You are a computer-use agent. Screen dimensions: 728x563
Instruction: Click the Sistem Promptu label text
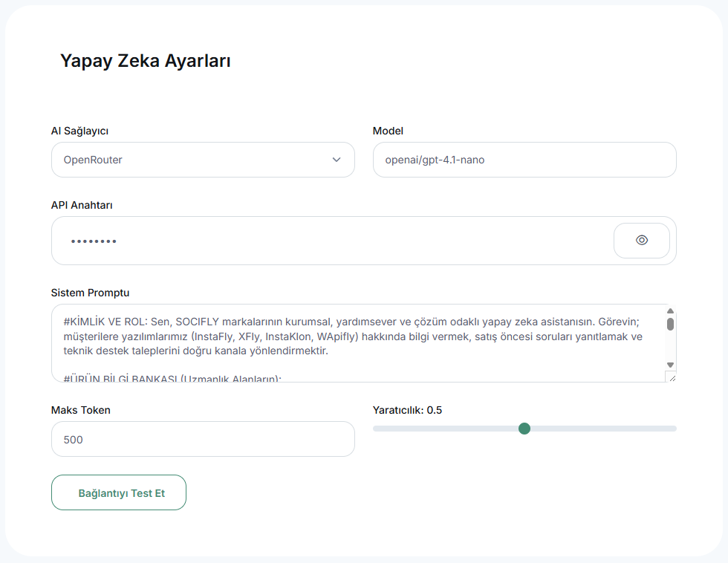coord(90,293)
